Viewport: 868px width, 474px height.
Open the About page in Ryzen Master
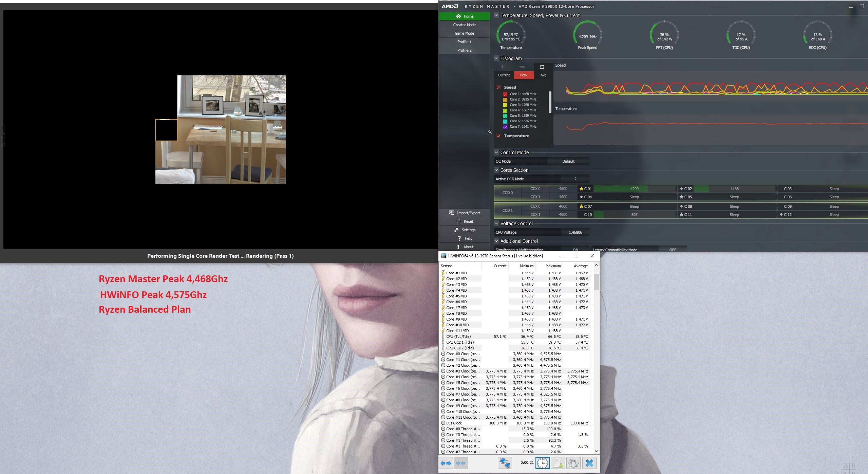pyautogui.click(x=465, y=247)
